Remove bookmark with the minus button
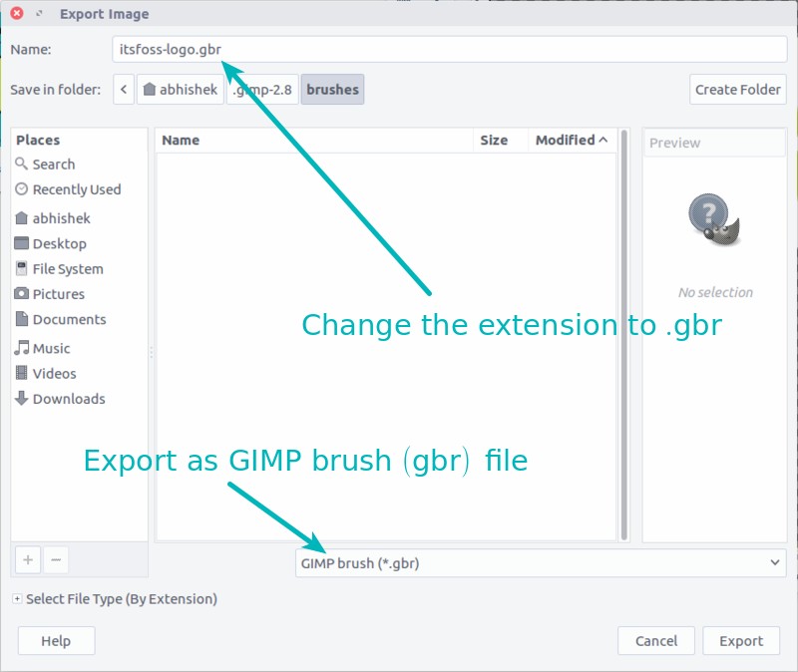The height and width of the screenshot is (672, 798). point(56,560)
